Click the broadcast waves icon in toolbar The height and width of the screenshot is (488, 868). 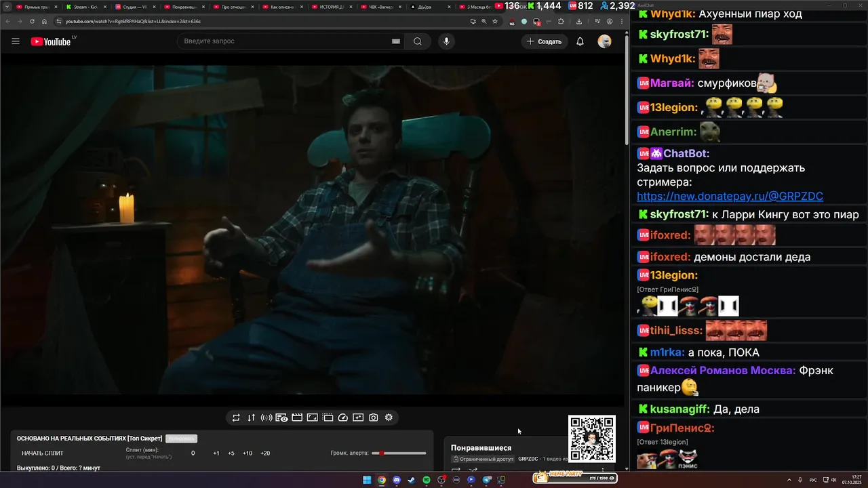click(267, 418)
